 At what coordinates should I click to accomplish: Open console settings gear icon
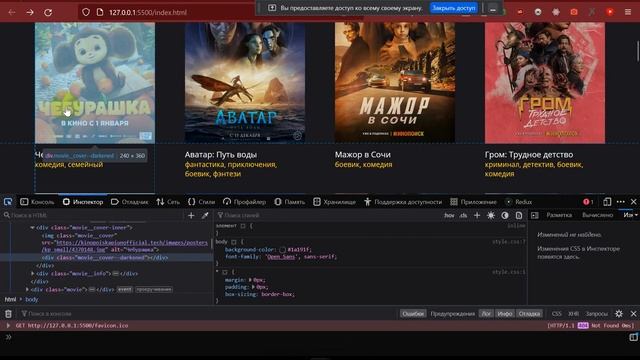pos(619,313)
